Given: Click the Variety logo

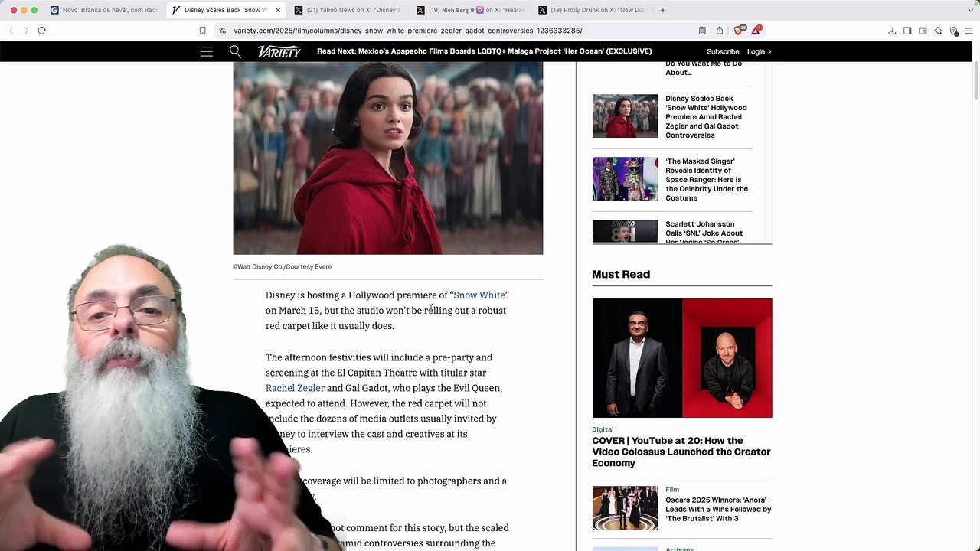Looking at the screenshot, I should (x=279, y=51).
